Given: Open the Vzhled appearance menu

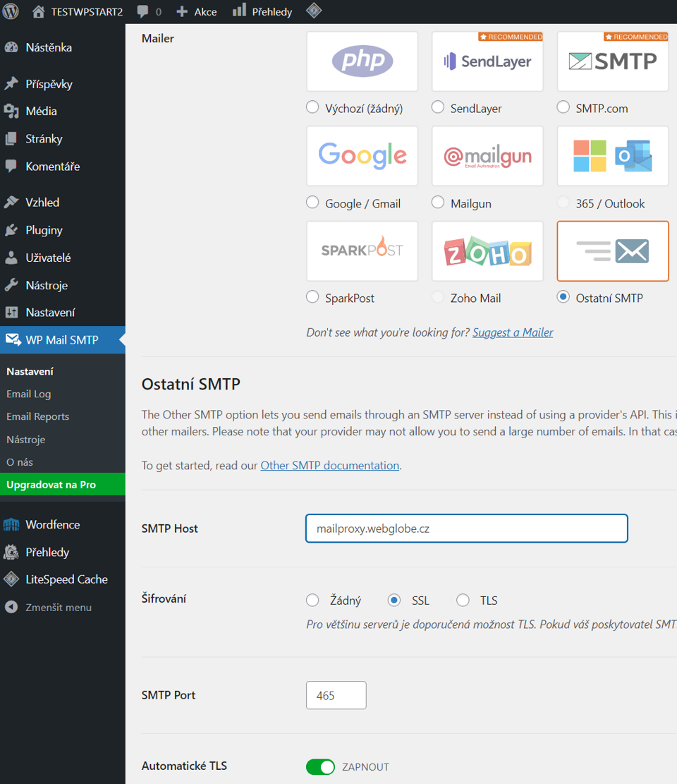Looking at the screenshot, I should click(x=63, y=202).
